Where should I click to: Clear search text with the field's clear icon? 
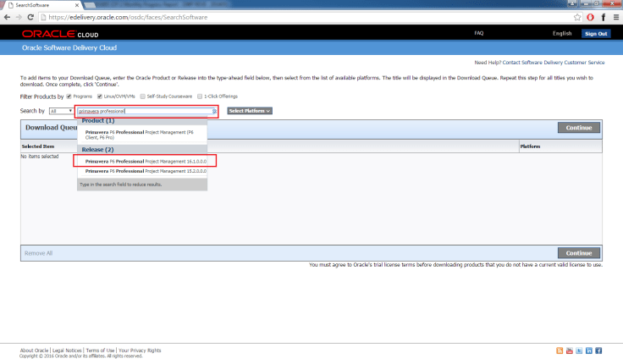click(x=214, y=111)
